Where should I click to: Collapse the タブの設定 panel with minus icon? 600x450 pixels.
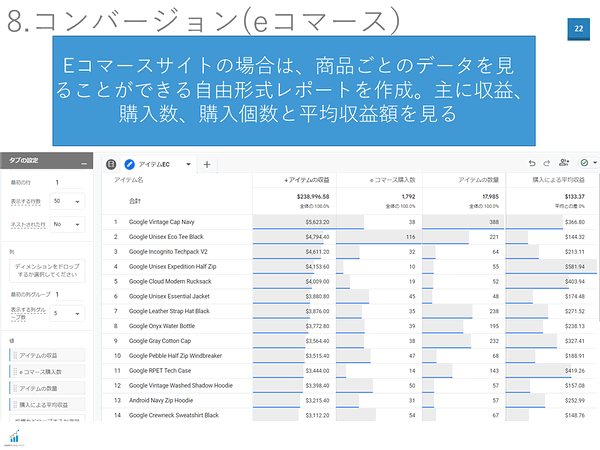[84, 163]
